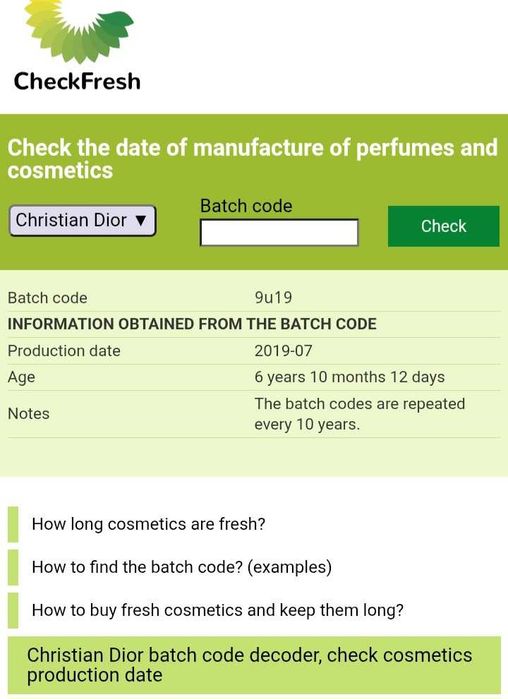508x699 pixels.
Task: Click the green Check button
Action: pyautogui.click(x=443, y=226)
